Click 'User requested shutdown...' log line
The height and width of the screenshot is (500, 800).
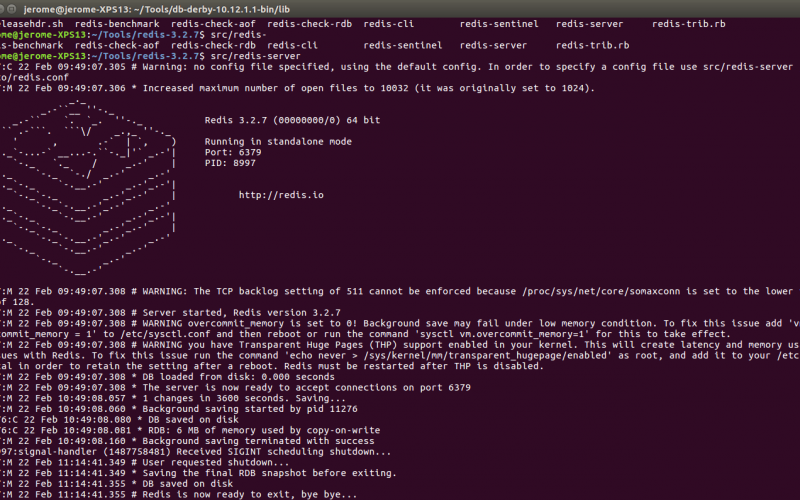(216, 463)
